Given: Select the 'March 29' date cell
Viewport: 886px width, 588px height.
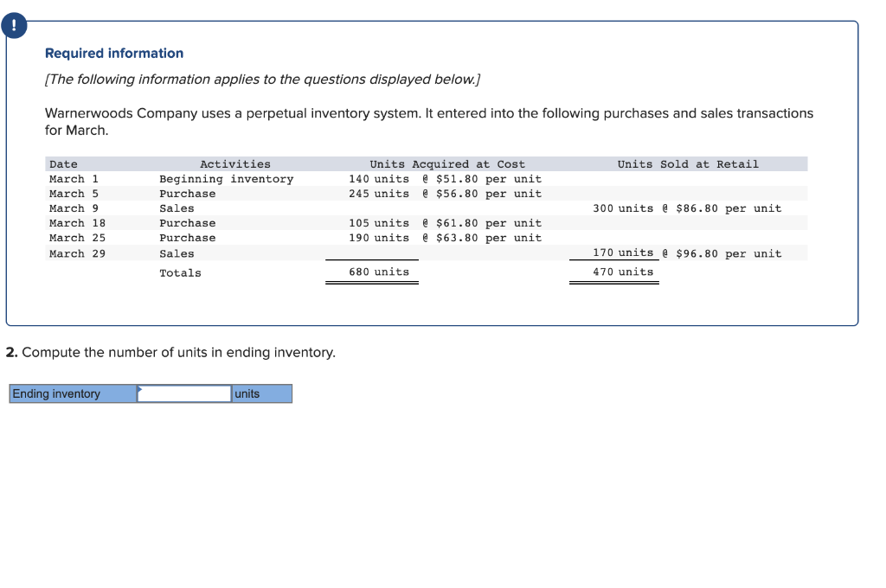Looking at the screenshot, I should [77, 253].
